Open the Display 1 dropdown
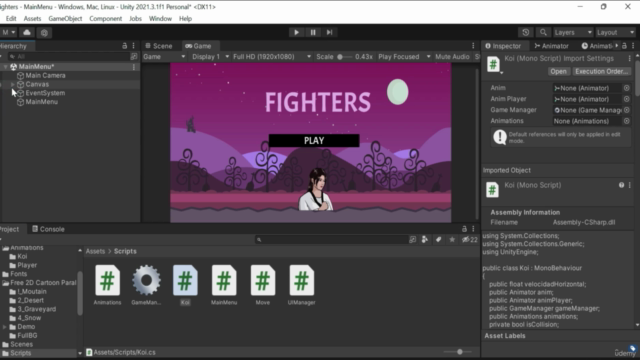 pos(210,57)
